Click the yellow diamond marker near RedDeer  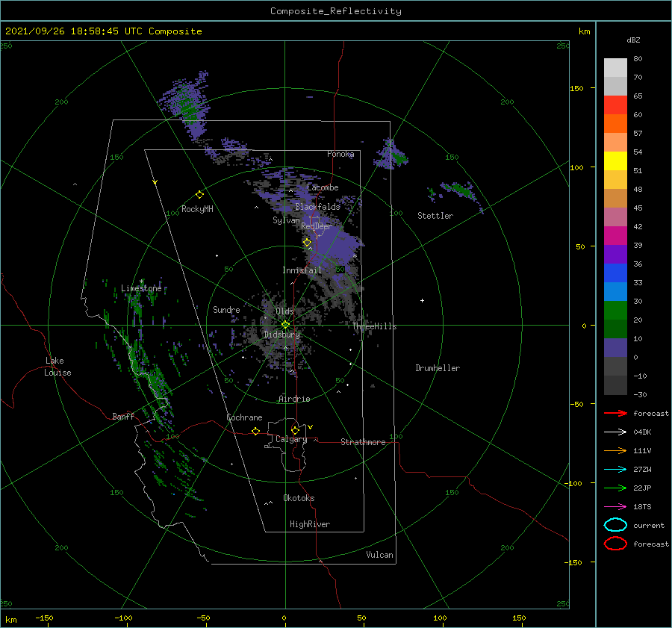click(x=307, y=243)
